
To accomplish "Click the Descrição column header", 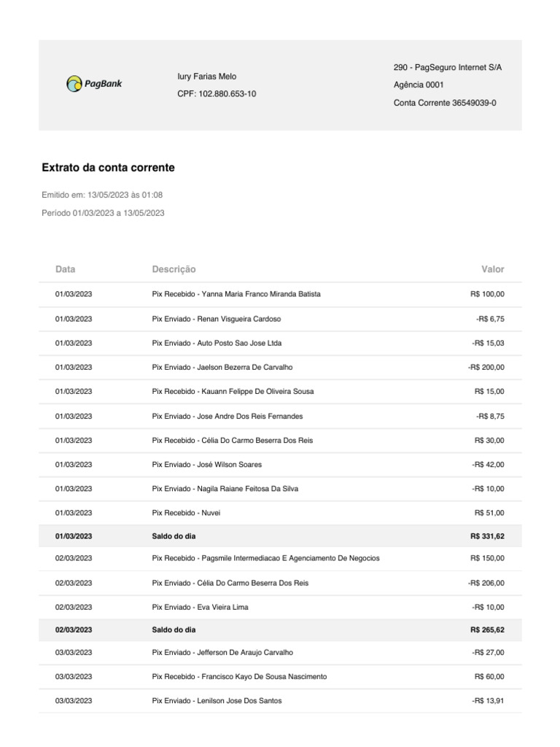I will (x=174, y=269).
